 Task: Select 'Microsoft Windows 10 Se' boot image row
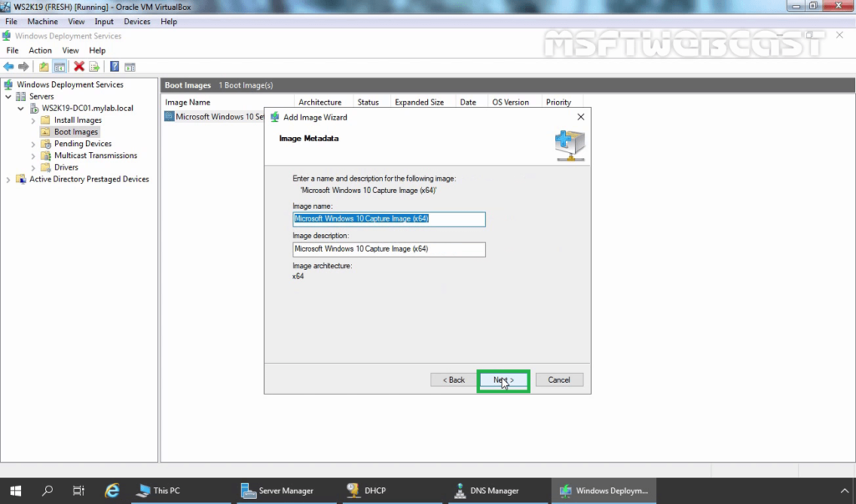coord(215,117)
